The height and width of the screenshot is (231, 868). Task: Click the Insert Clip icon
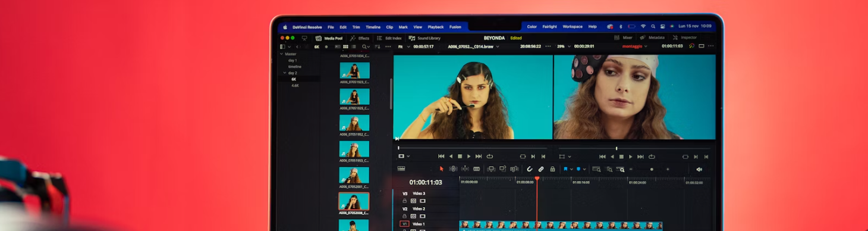click(492, 169)
